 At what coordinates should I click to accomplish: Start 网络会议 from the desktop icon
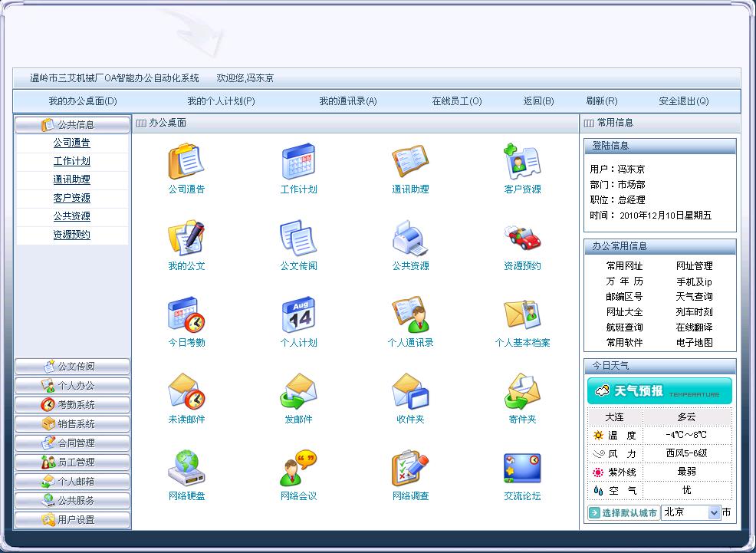(298, 469)
